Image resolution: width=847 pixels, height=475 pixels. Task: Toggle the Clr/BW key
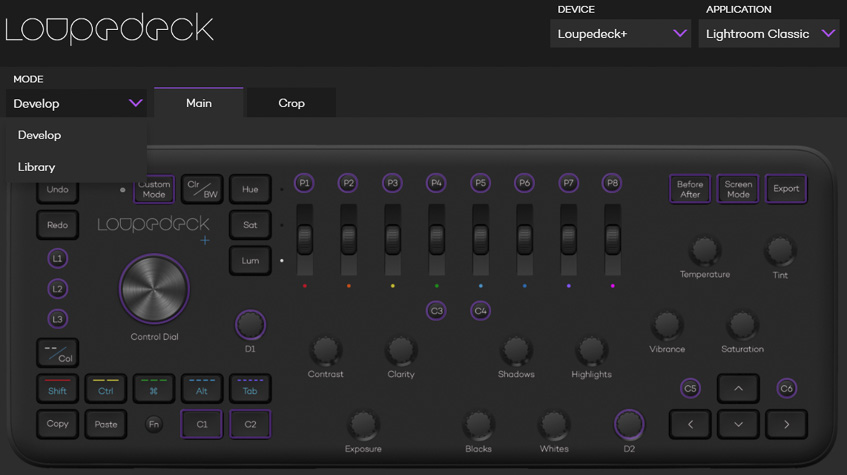(202, 189)
